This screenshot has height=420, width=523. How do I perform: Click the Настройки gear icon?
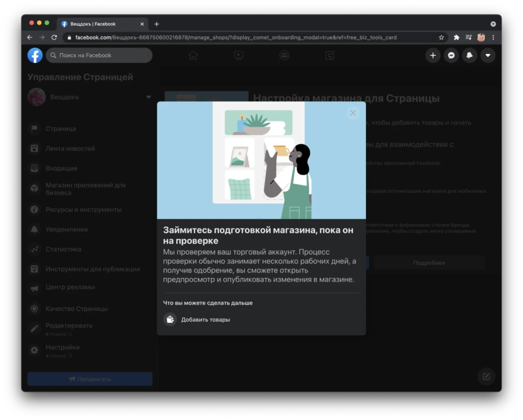click(34, 351)
